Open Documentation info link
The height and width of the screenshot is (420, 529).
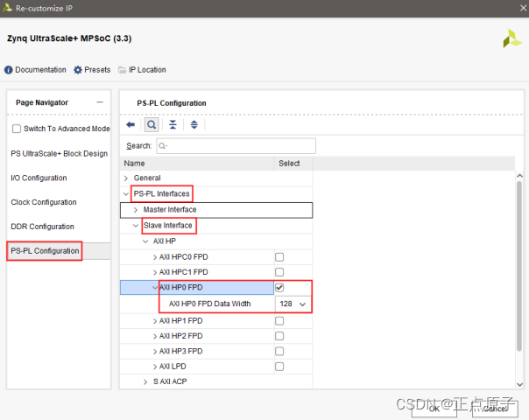[35, 70]
